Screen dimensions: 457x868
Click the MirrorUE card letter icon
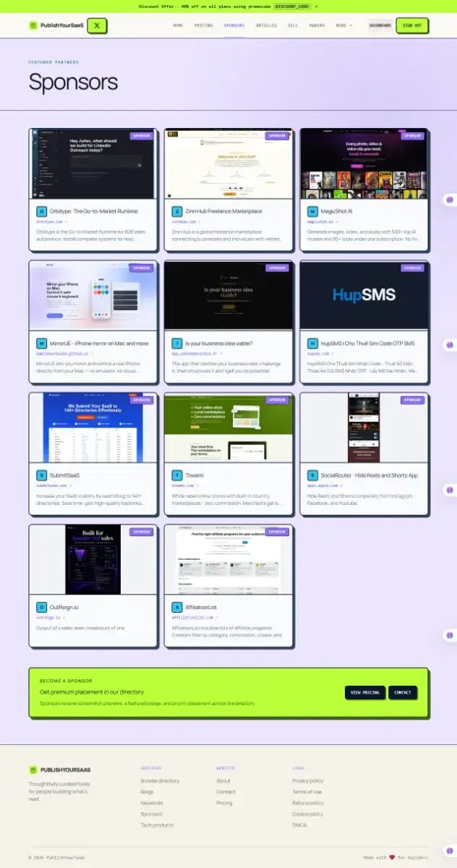(41, 344)
